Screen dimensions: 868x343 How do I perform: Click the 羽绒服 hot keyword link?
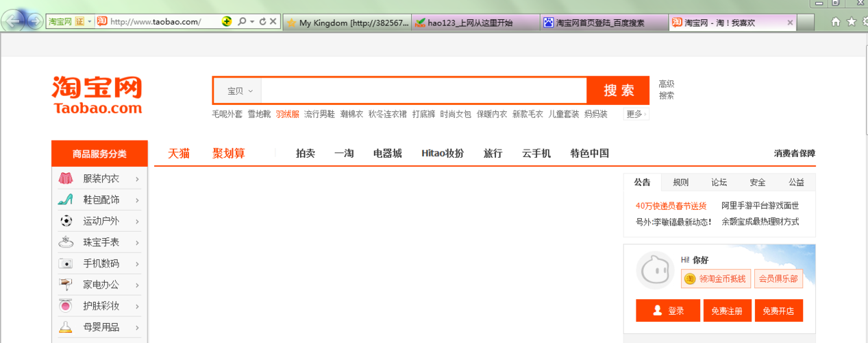coord(288,115)
